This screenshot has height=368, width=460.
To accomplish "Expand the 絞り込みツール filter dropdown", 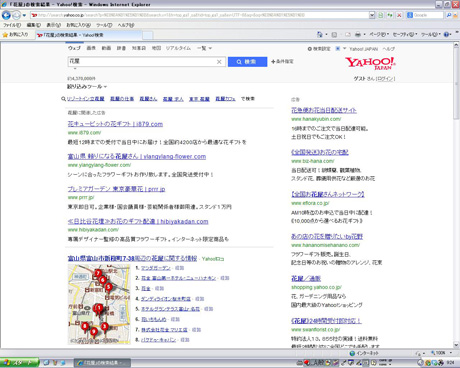I will 87,87.
